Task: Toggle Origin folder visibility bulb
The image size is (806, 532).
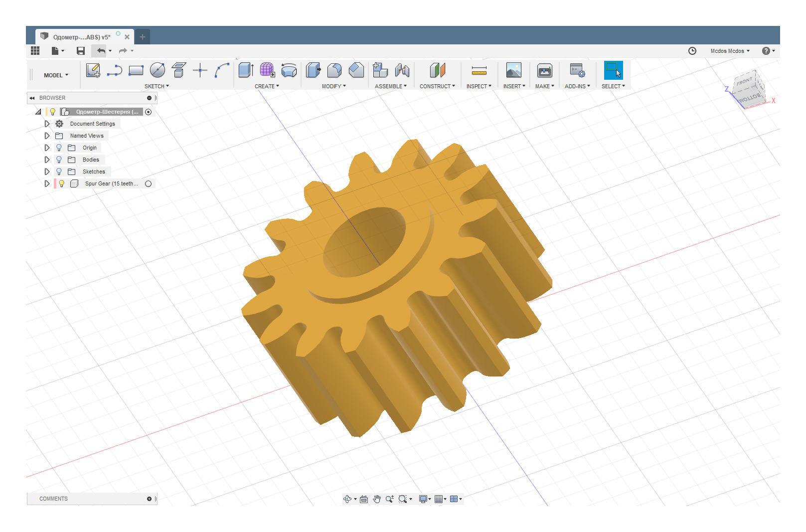Action: 59,148
